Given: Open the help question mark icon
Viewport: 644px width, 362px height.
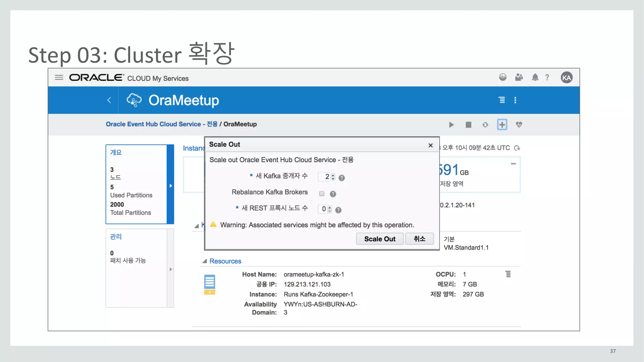Looking at the screenshot, I should pyautogui.click(x=547, y=77).
